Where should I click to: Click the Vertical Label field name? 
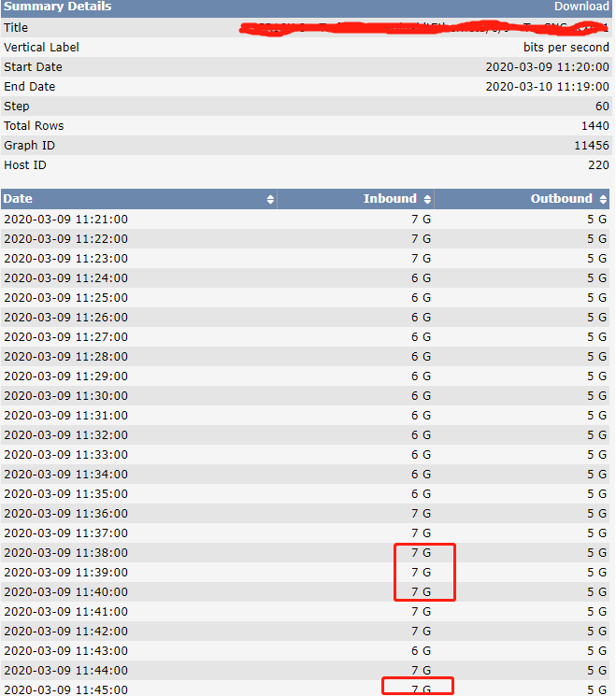[41, 47]
